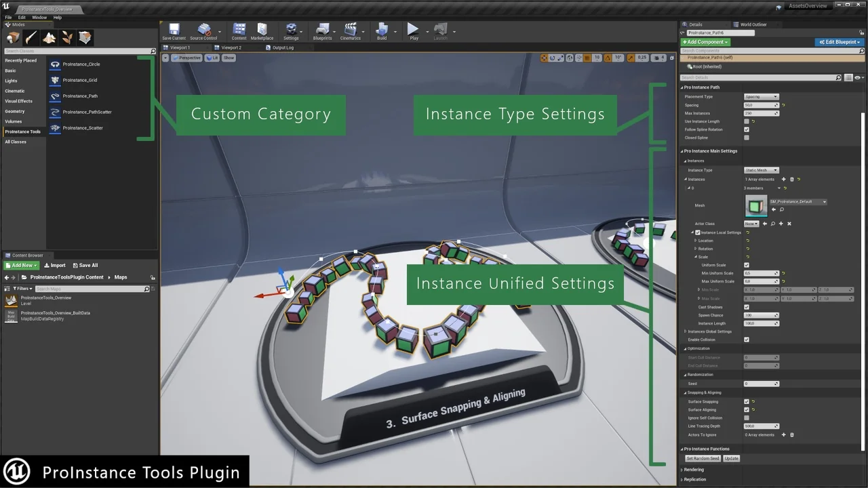Uncheck Follow Spline Rotation
Viewport: 868px width, 488px height.
pyautogui.click(x=747, y=129)
